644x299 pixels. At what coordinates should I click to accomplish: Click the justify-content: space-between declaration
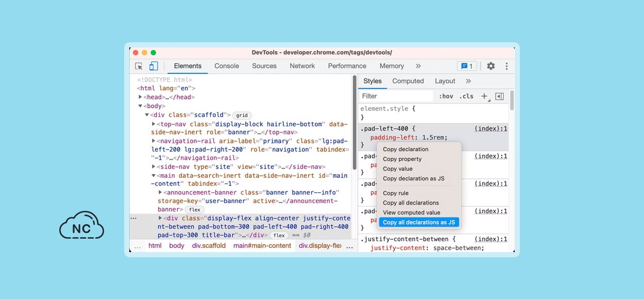point(427,248)
